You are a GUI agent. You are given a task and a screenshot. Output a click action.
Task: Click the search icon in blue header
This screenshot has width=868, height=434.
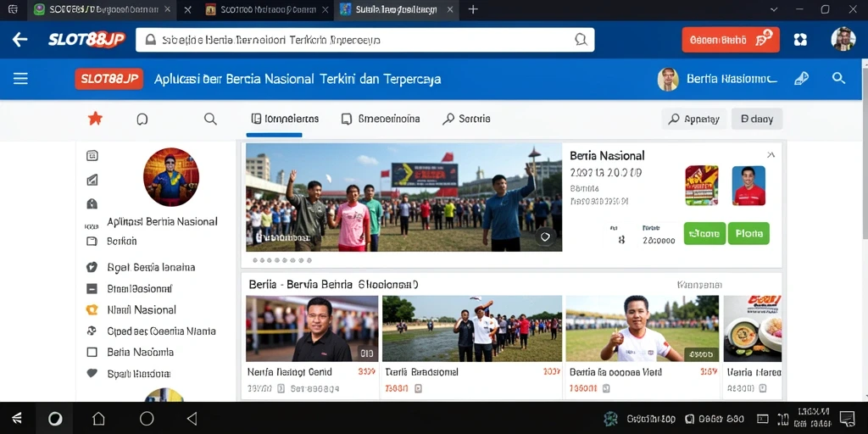pos(838,78)
